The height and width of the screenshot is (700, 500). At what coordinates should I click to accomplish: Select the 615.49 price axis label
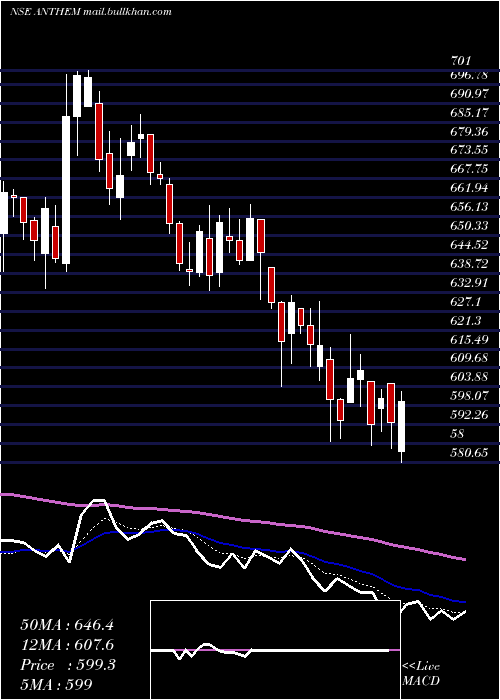pos(469,340)
